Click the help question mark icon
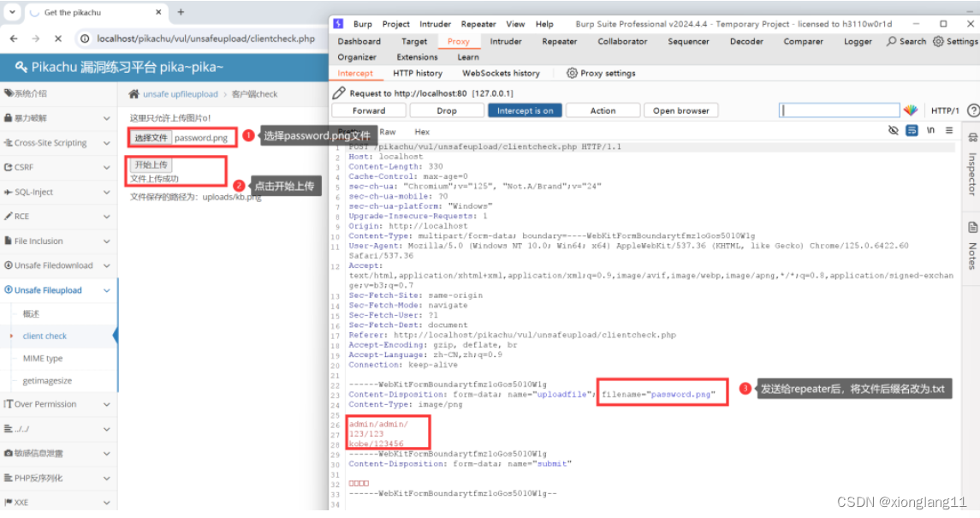The height and width of the screenshot is (518, 980). coord(972,110)
